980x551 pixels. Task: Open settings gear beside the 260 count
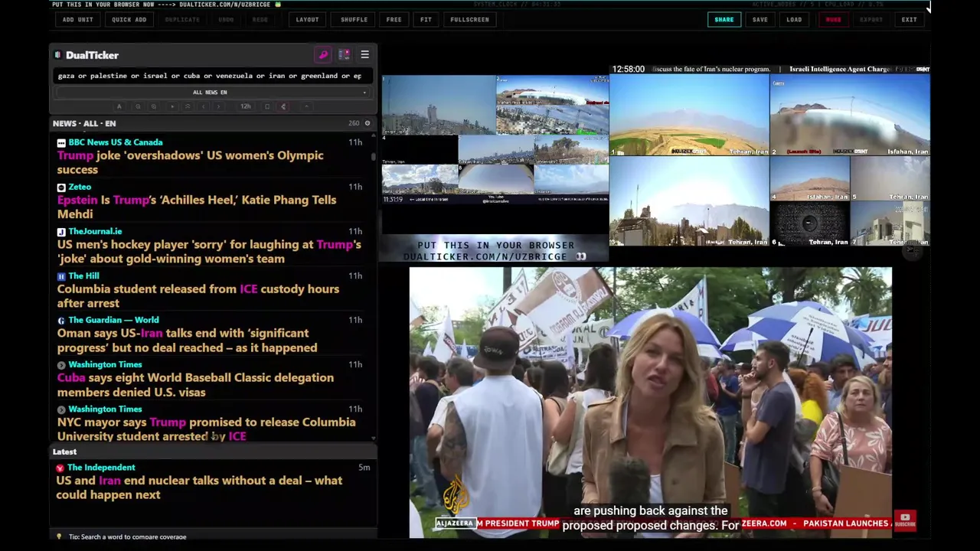coord(367,123)
